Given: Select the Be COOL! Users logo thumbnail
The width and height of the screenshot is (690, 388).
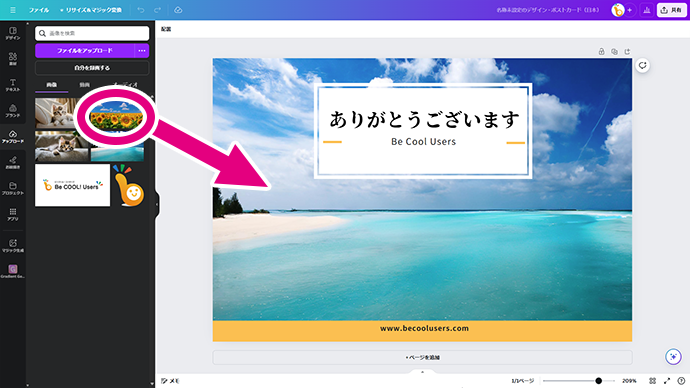Looking at the screenshot, I should pyautogui.click(x=73, y=185).
